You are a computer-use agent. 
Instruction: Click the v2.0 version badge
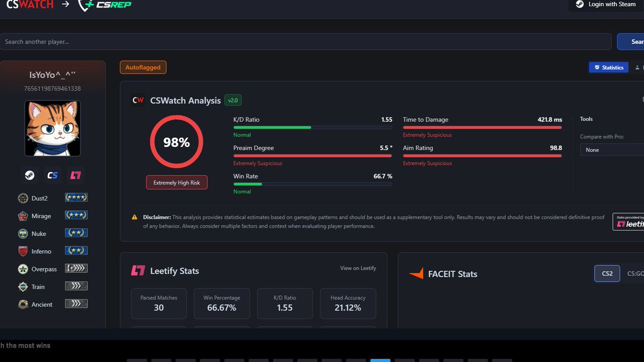232,100
